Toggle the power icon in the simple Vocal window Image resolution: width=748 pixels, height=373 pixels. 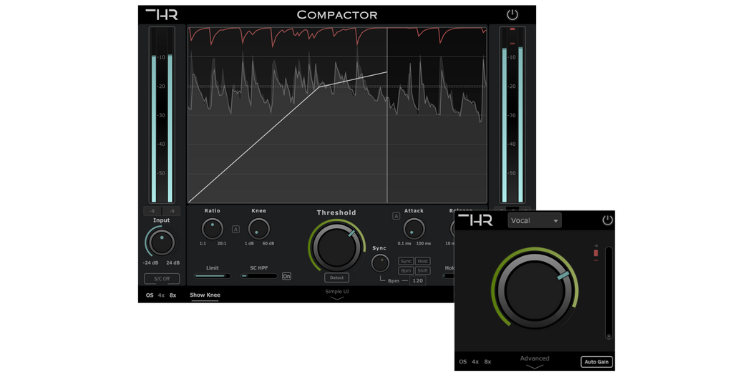[607, 220]
